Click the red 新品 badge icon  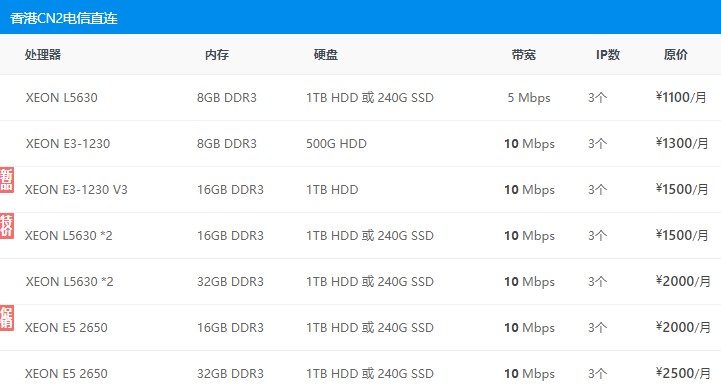click(6, 180)
